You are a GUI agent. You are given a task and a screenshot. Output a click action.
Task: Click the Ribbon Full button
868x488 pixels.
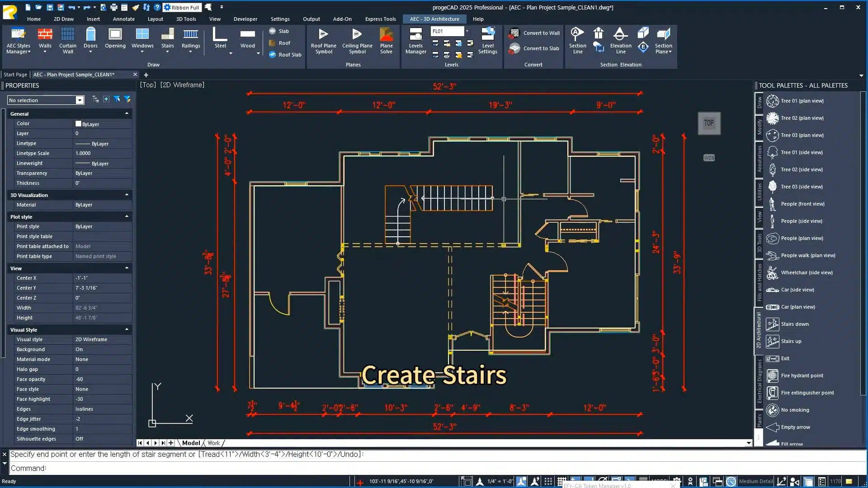click(182, 7)
